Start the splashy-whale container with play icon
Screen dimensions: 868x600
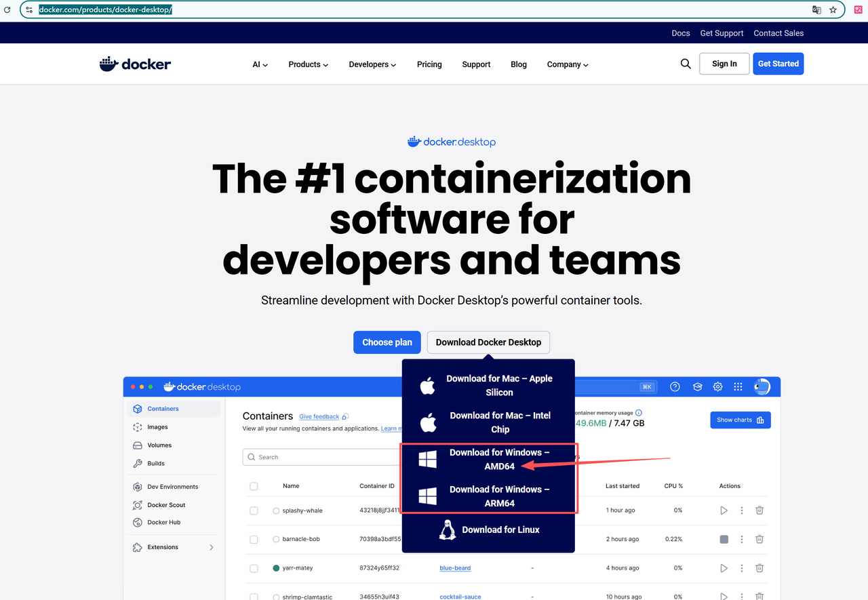[724, 511]
